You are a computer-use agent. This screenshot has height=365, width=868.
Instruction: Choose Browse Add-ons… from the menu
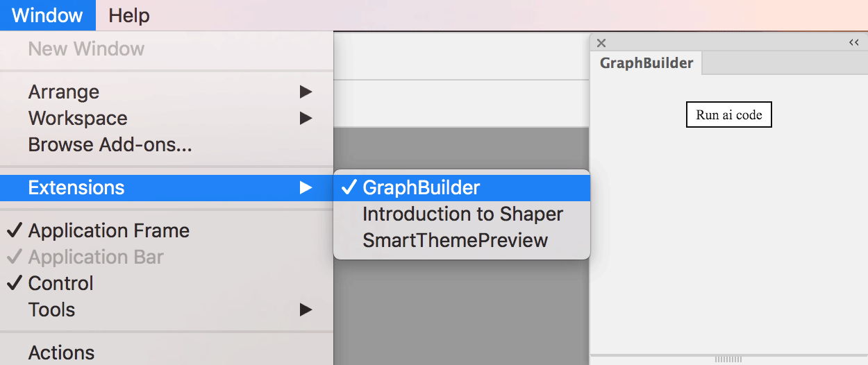coord(110,144)
